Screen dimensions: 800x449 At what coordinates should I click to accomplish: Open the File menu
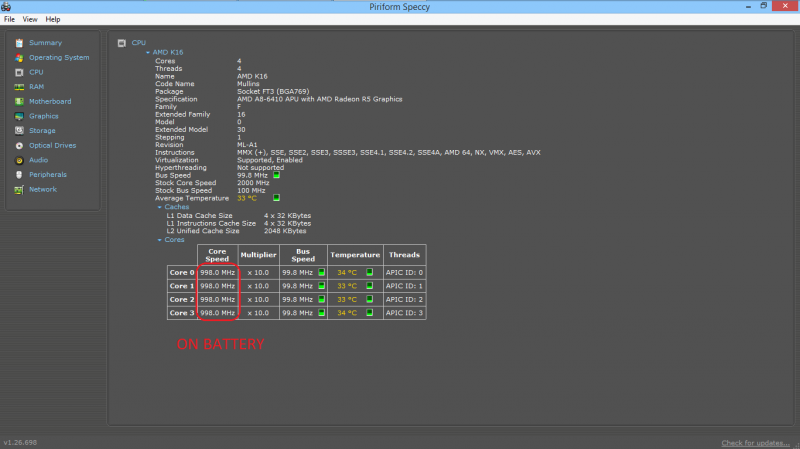[x=9, y=19]
